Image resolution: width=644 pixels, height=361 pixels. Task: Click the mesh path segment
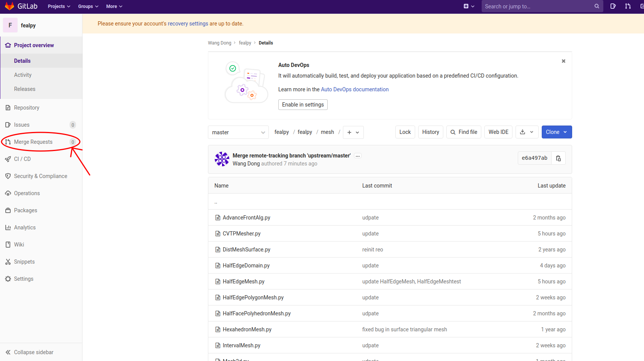pyautogui.click(x=327, y=132)
